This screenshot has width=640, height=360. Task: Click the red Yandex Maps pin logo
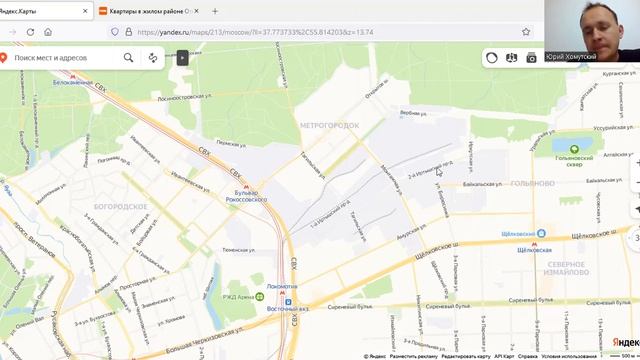coord(4,58)
